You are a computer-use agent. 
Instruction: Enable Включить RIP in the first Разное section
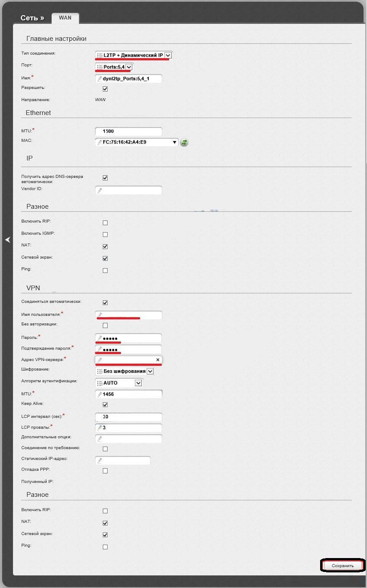(105, 223)
